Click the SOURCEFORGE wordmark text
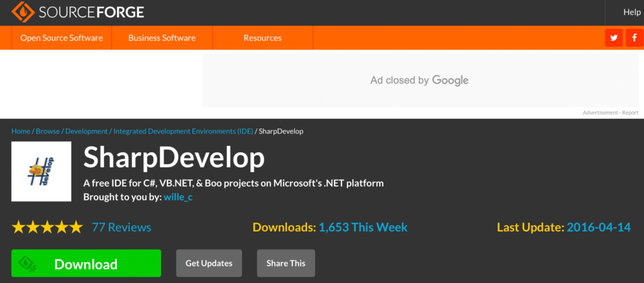The width and height of the screenshot is (644, 283). [x=92, y=13]
